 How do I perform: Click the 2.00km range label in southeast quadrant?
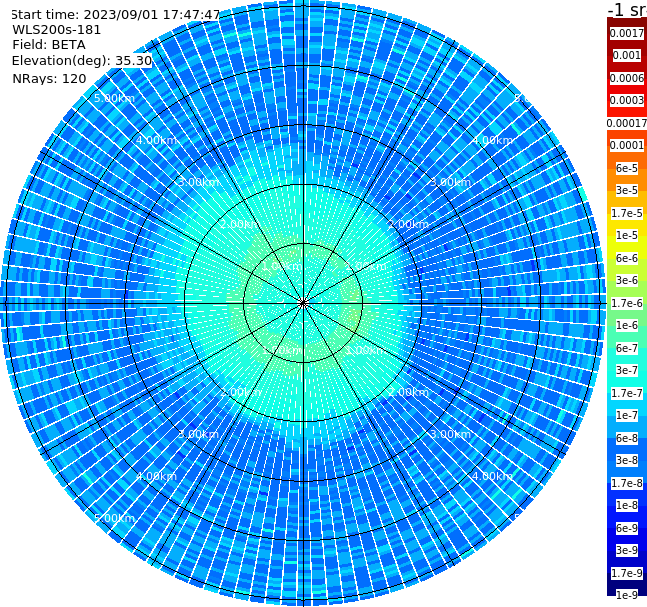(408, 392)
